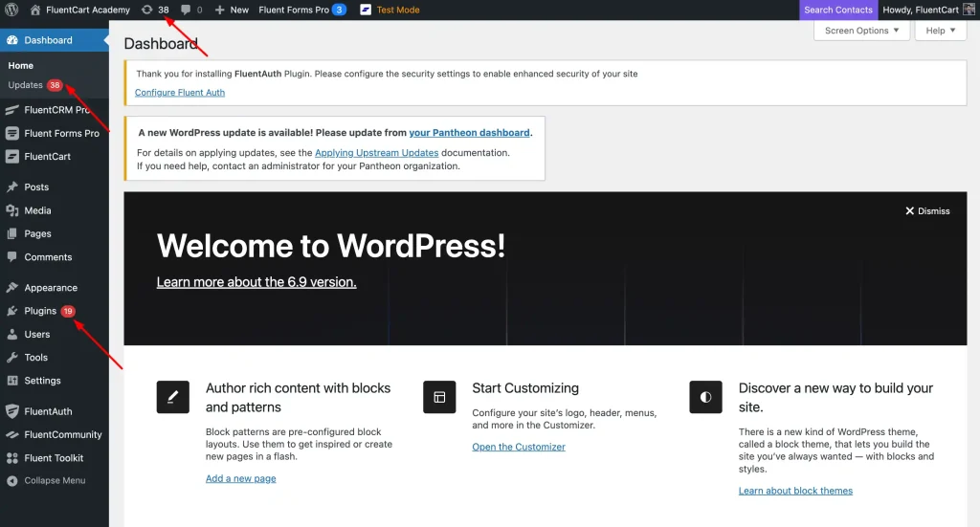Click the red 38 badge on Updates
Viewport: 980px width, 527px height.
[55, 85]
